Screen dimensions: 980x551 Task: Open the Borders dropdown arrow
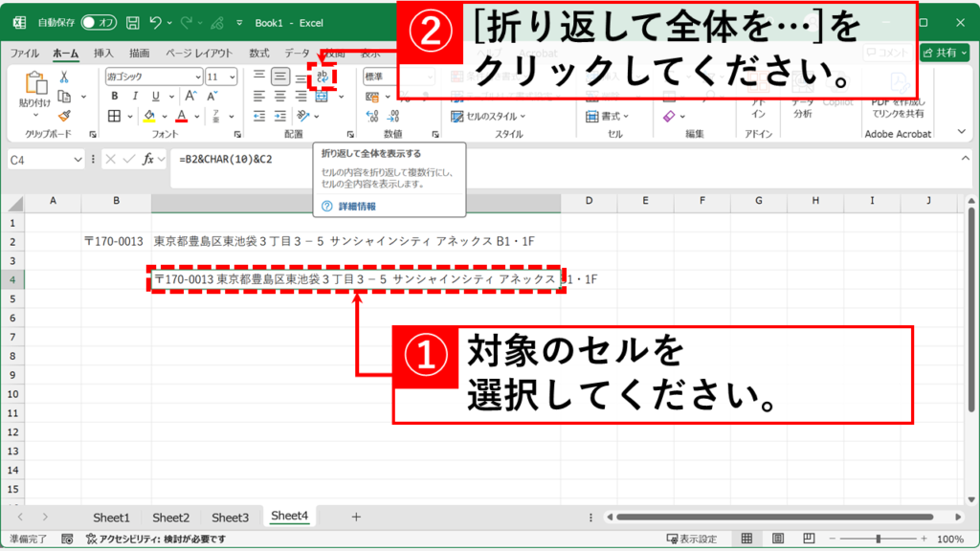pos(129,116)
